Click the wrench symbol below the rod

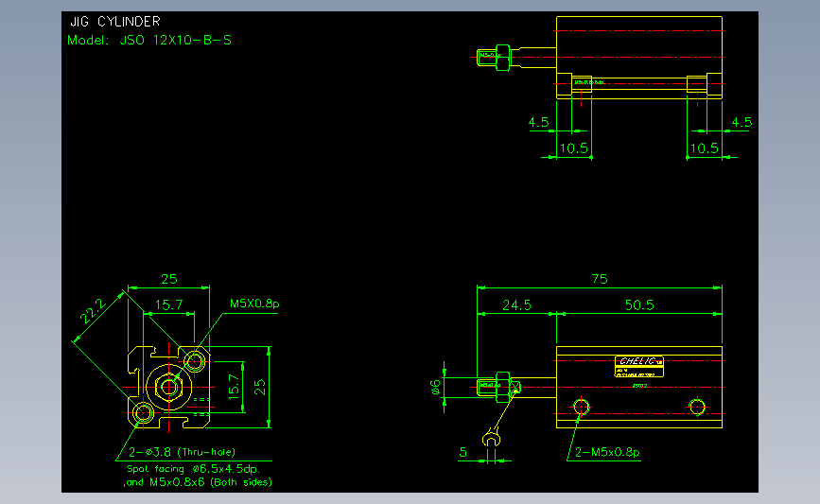pos(491,438)
